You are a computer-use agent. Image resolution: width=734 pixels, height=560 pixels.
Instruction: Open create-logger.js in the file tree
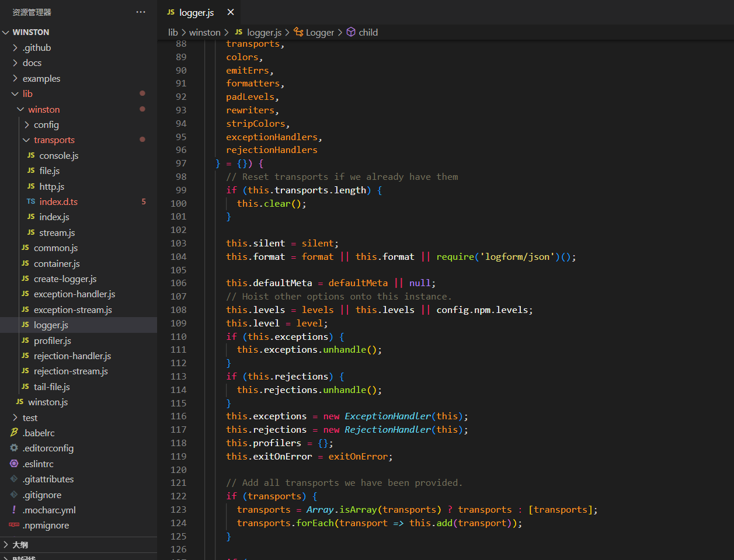(65, 279)
